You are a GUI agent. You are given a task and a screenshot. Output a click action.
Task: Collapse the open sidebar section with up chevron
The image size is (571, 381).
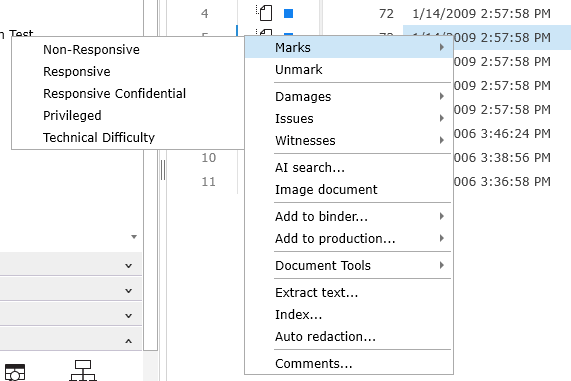tap(129, 341)
